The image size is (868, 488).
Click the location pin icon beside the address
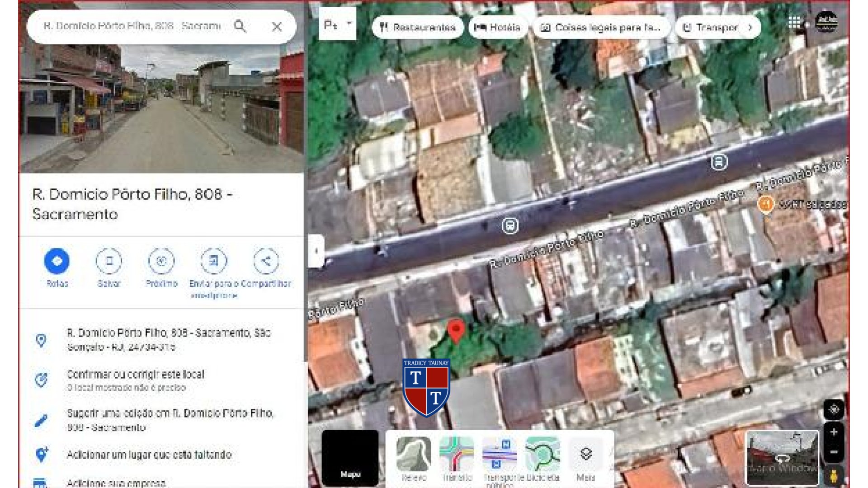point(41,340)
